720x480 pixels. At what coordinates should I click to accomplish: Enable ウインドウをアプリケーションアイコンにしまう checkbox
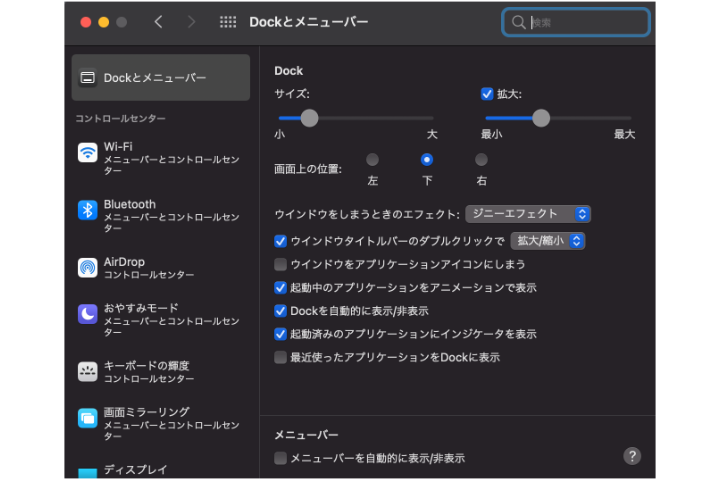[x=280, y=264]
